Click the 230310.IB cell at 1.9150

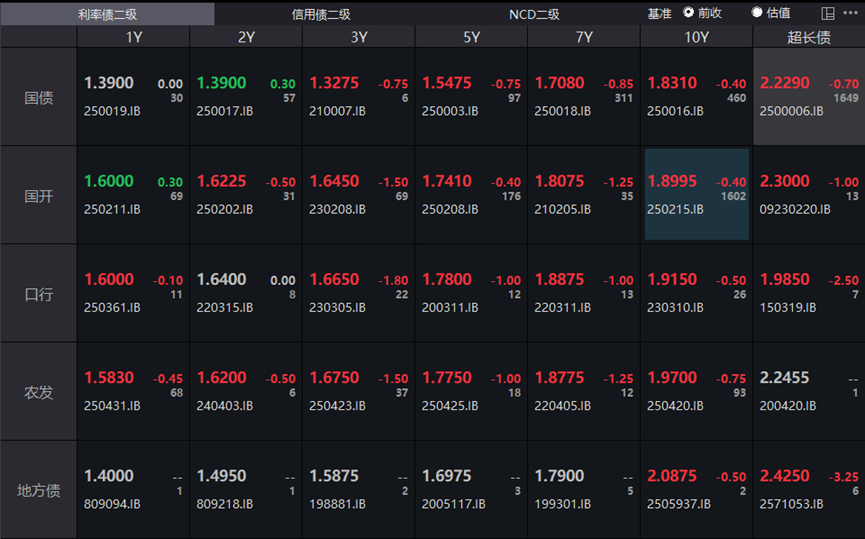click(696, 293)
